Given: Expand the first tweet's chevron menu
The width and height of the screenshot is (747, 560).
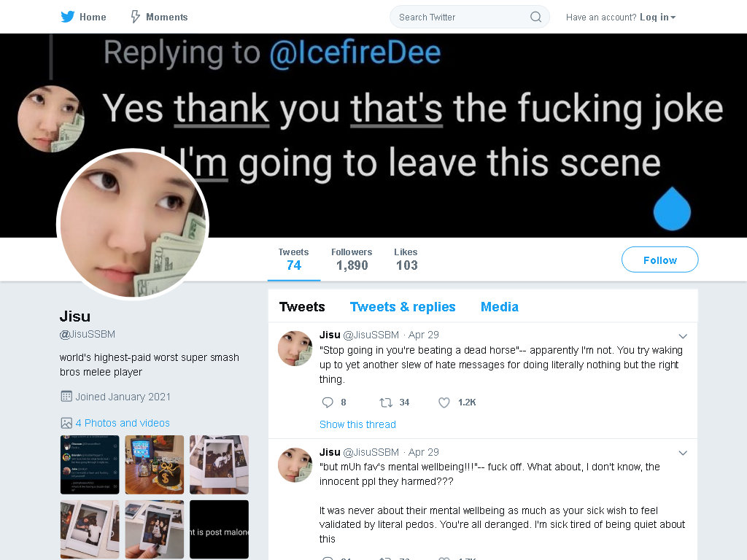Looking at the screenshot, I should coord(683,336).
